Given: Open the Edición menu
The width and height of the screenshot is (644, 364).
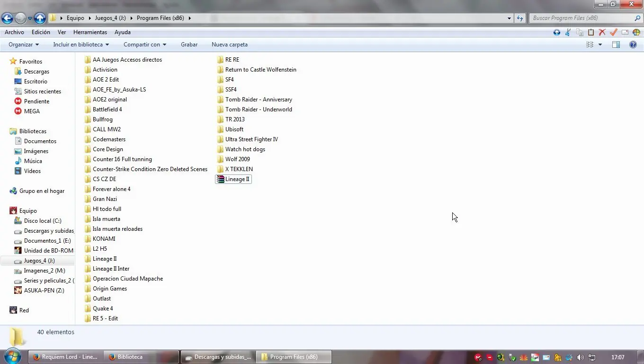Looking at the screenshot, I should 41,32.
